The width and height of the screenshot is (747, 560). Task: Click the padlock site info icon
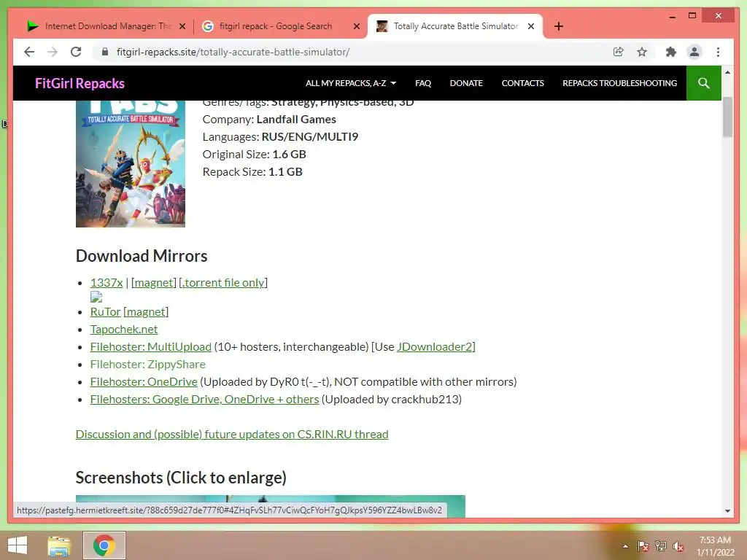(x=105, y=52)
